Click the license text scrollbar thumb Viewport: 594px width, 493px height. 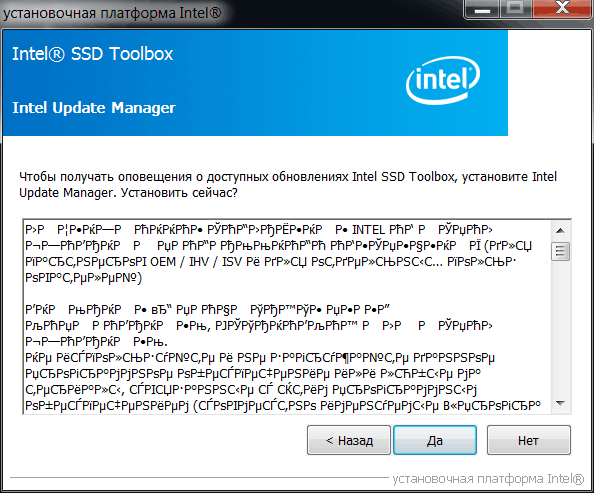pyautogui.click(x=560, y=251)
